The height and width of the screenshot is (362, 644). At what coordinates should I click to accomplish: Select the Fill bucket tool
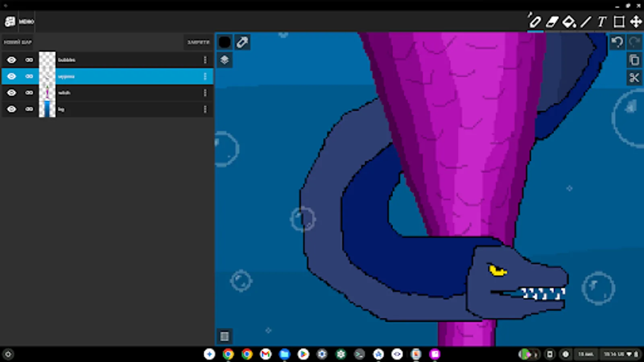(568, 23)
